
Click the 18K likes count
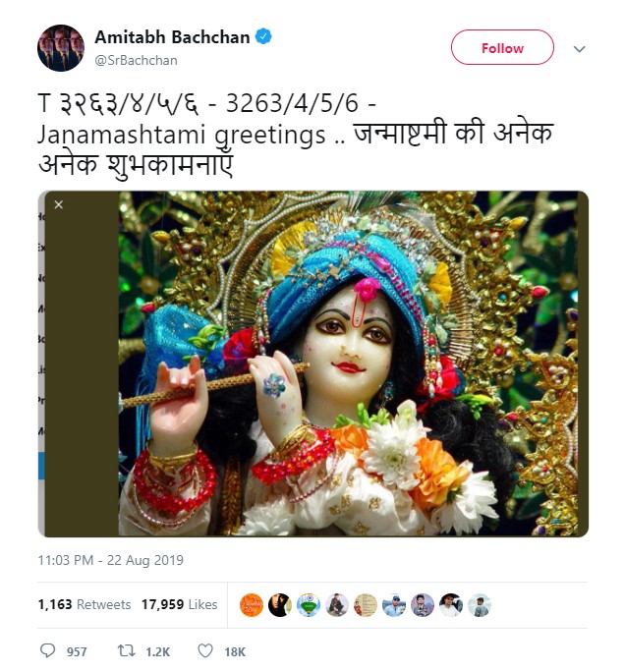(235, 651)
